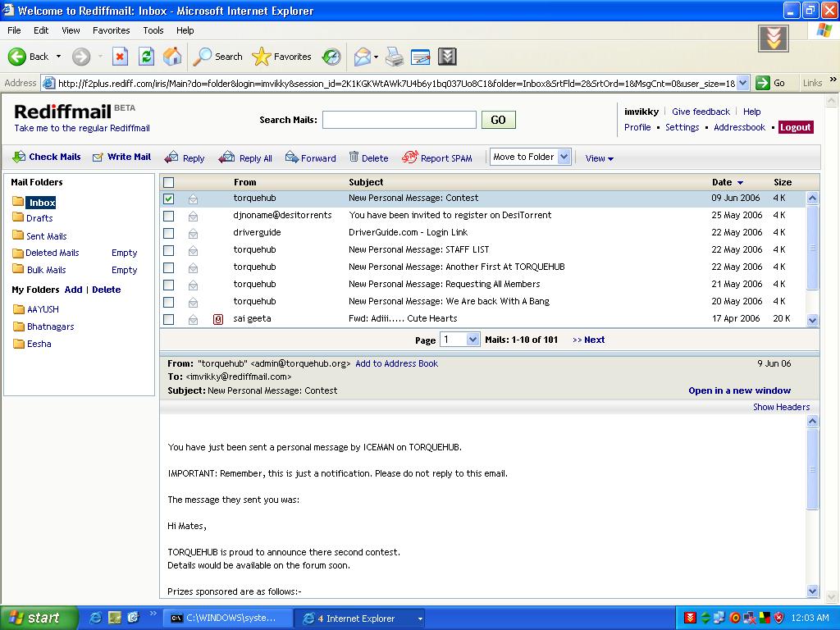Screen dimensions: 840x630
Task: Uncheck the torquehub Contest mail checkbox
Action: [x=168, y=199]
